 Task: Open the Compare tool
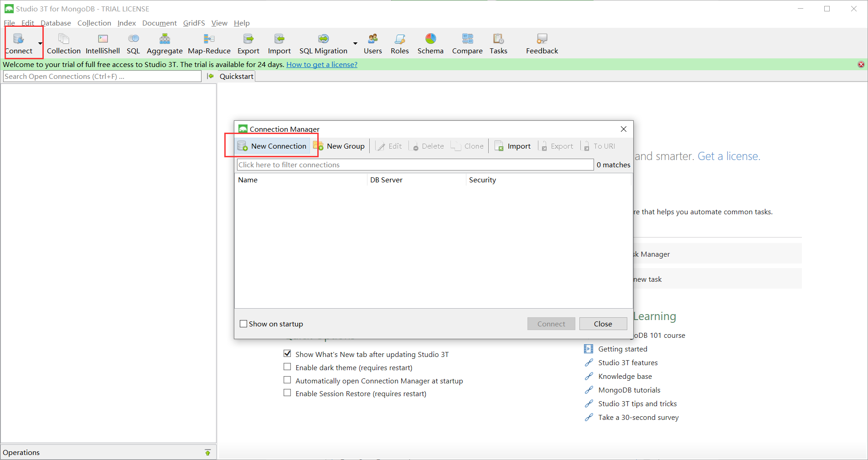(x=467, y=43)
